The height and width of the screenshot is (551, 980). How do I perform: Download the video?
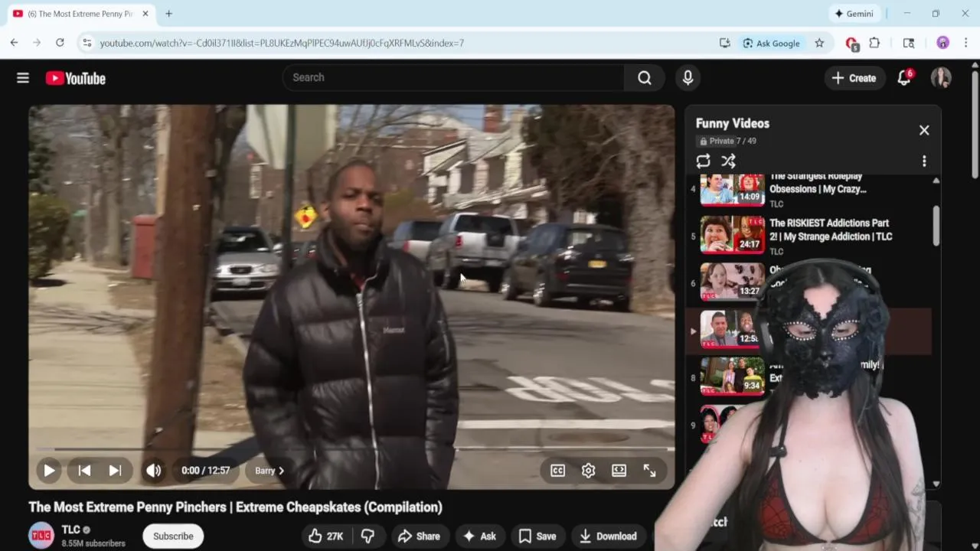click(609, 536)
